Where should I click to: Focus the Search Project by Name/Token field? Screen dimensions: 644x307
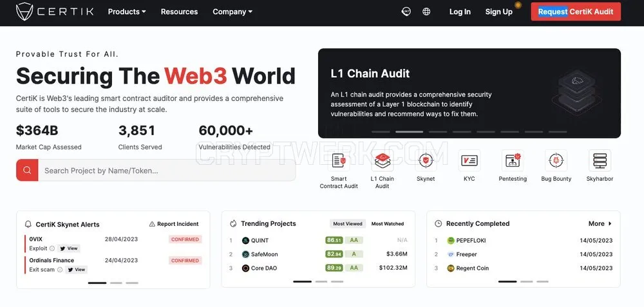pyautogui.click(x=167, y=170)
